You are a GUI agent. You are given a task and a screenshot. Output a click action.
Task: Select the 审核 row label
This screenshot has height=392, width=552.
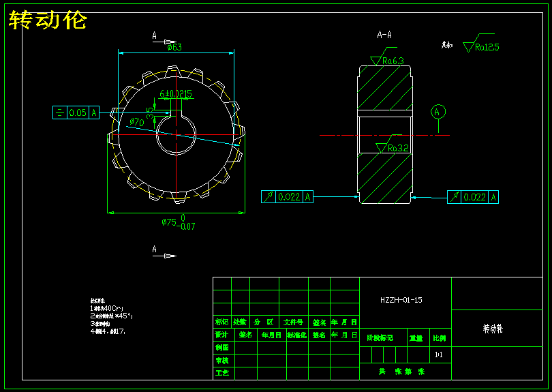point(222,361)
